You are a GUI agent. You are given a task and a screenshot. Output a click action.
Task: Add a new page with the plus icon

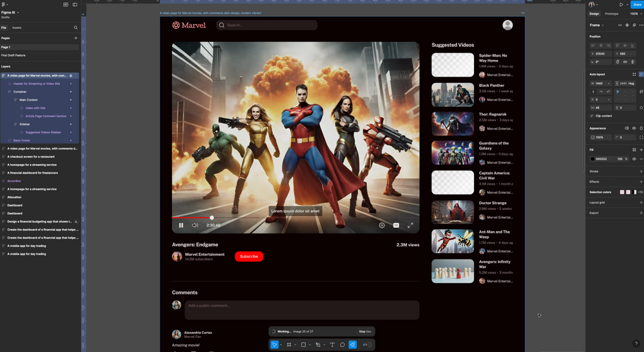click(75, 38)
